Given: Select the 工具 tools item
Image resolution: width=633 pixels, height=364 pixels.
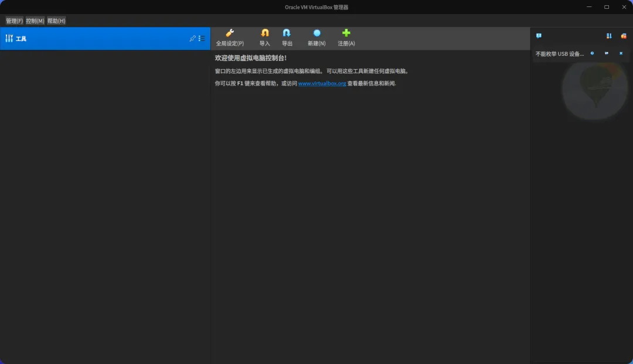Looking at the screenshot, I should coord(105,38).
